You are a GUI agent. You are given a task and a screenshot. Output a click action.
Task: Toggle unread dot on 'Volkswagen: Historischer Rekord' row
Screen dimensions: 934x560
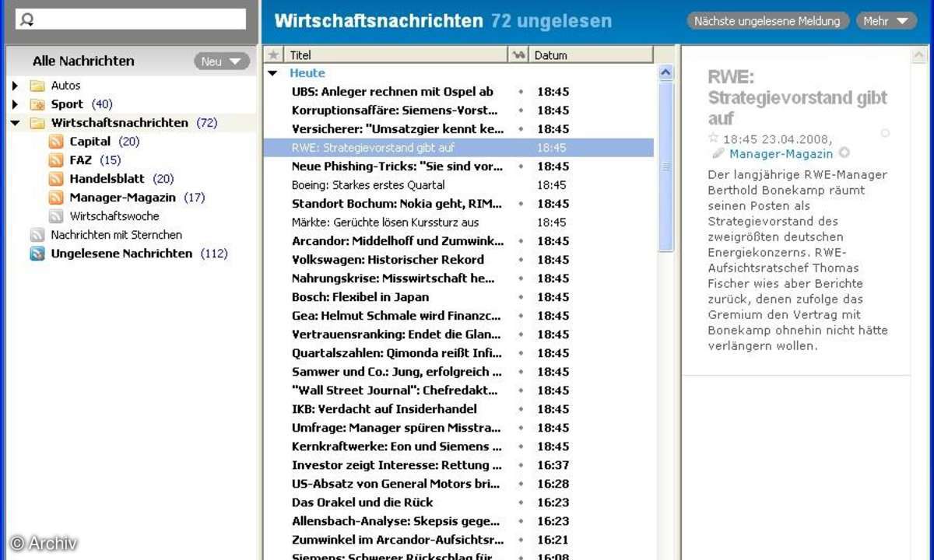[521, 260]
